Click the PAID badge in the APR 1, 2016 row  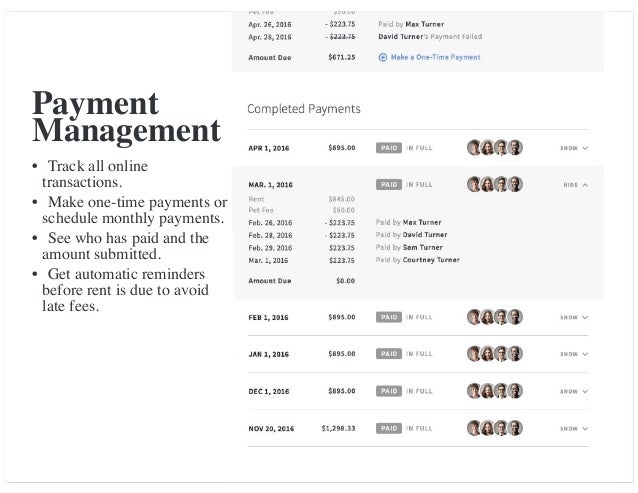click(389, 148)
